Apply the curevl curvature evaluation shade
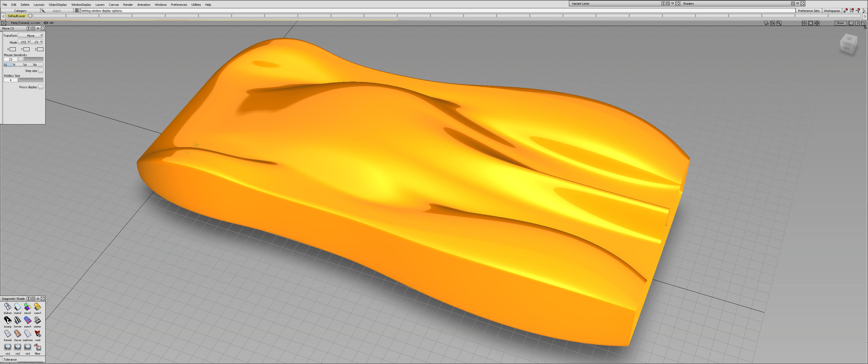The height and width of the screenshot is (364, 868). click(x=37, y=307)
